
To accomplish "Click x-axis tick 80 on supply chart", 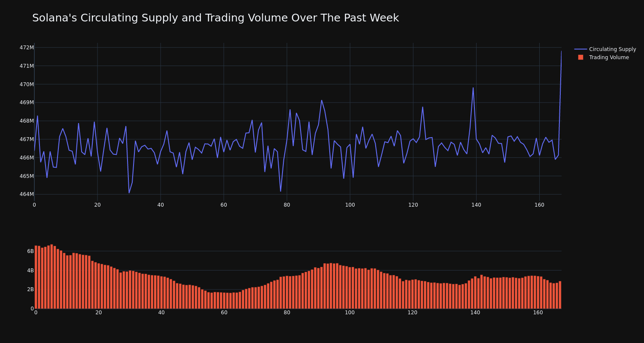I will coord(287,205).
